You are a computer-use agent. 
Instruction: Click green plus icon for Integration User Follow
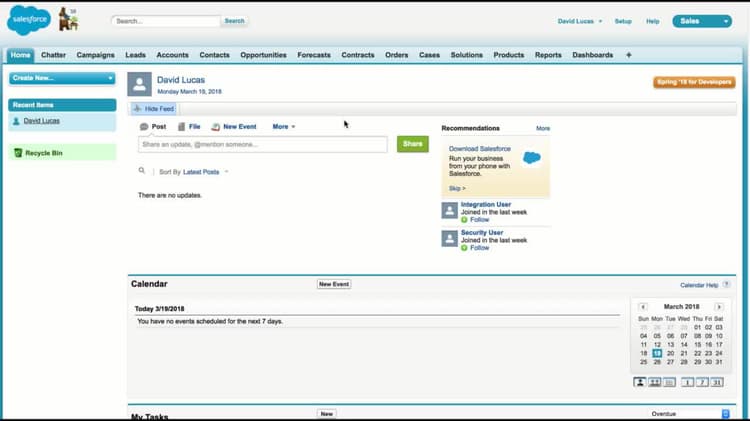(x=464, y=220)
